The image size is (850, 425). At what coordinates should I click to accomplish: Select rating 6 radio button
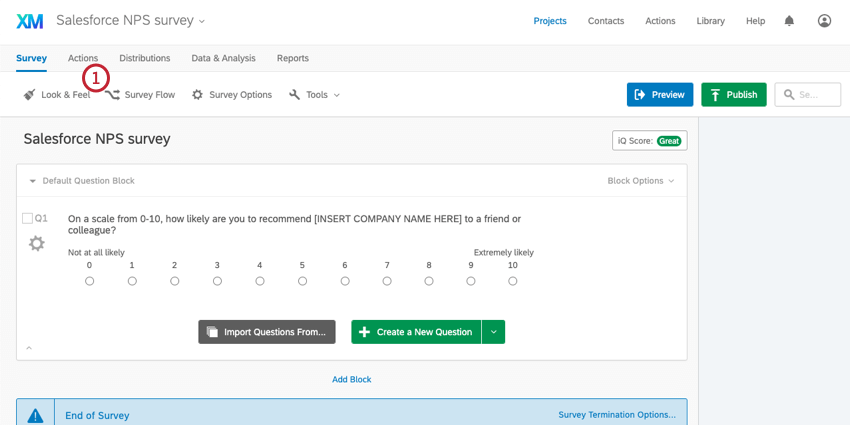click(345, 281)
